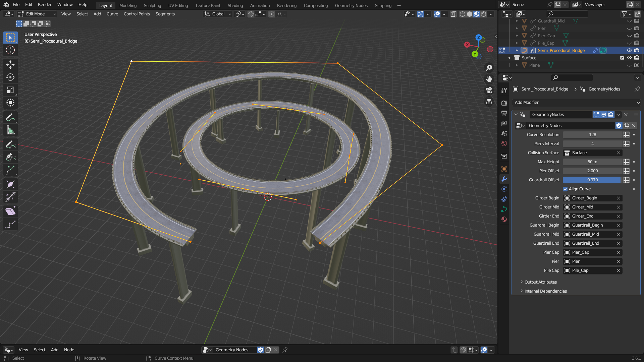Expand the Output Attributes section
Viewport: 644px width, 362px height.
(x=540, y=282)
